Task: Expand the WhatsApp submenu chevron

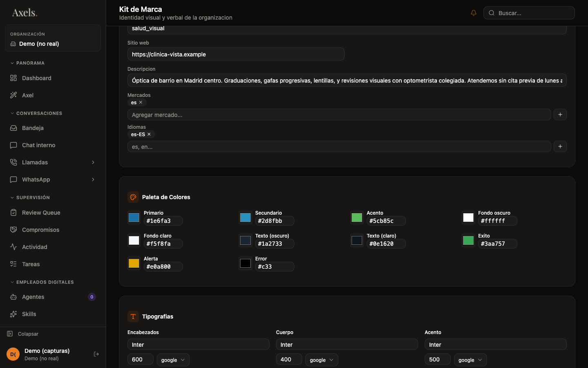Action: [x=93, y=180]
